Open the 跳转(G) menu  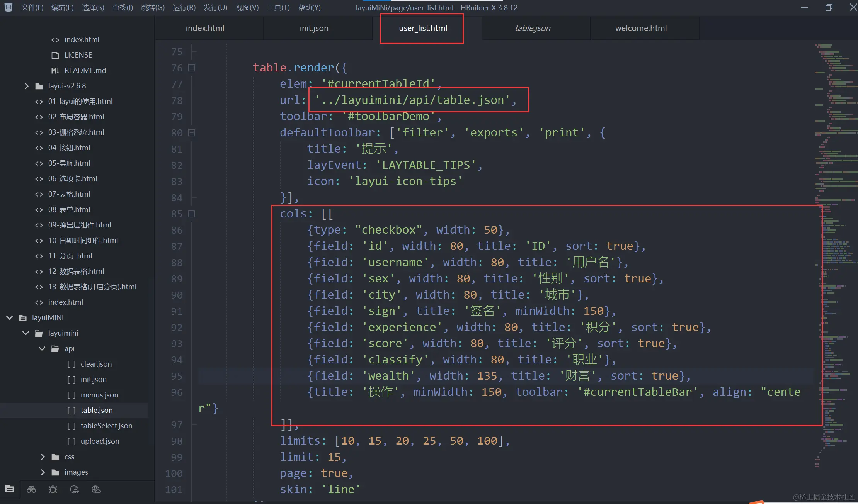pyautogui.click(x=153, y=7)
